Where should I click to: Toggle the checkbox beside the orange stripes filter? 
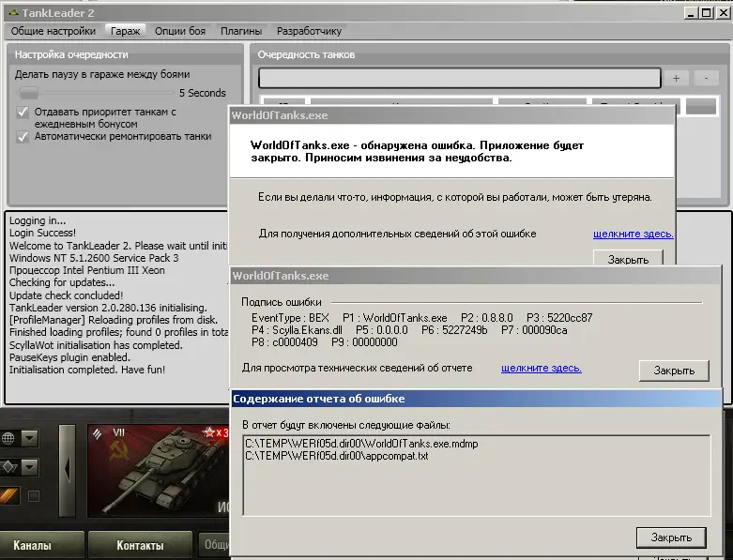33,495
